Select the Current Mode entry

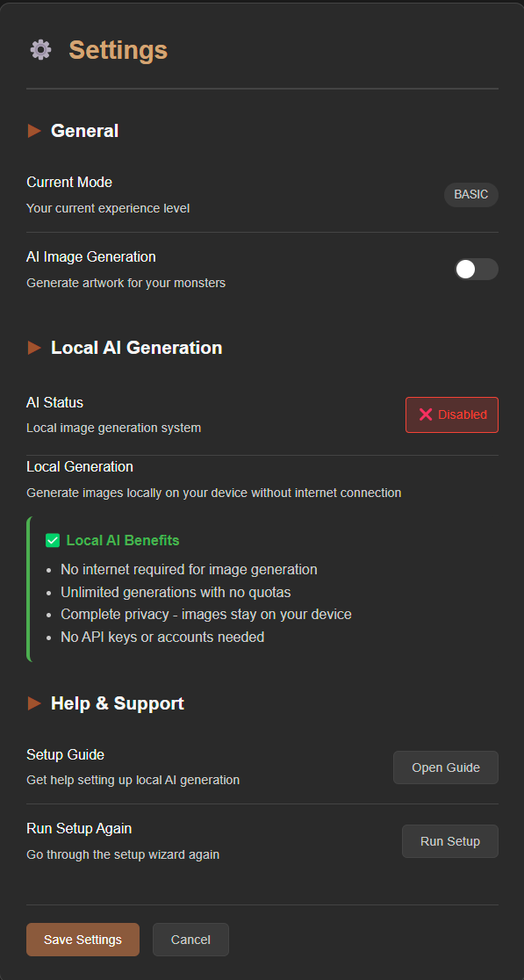click(69, 182)
